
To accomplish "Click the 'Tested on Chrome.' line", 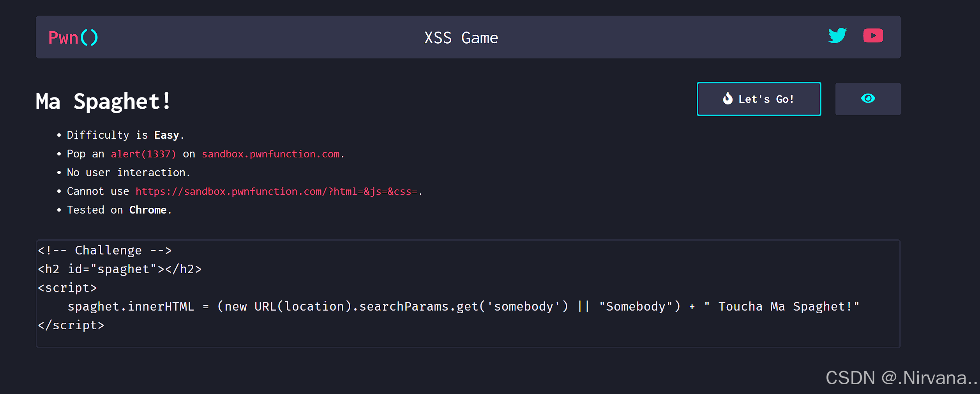I will 119,210.
